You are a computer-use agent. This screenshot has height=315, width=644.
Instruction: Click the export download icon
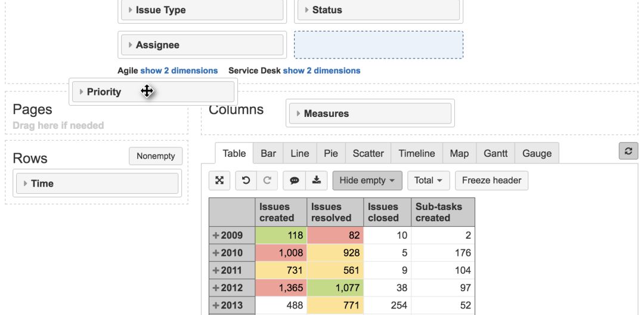coord(316,180)
